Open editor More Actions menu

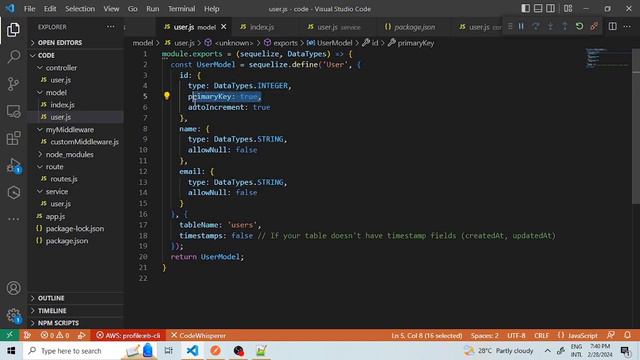tap(627, 27)
